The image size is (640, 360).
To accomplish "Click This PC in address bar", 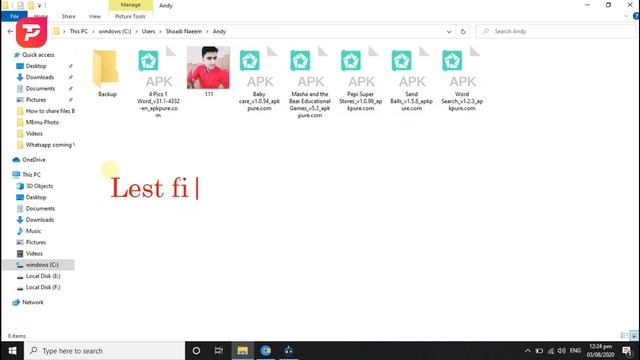I will (78, 31).
